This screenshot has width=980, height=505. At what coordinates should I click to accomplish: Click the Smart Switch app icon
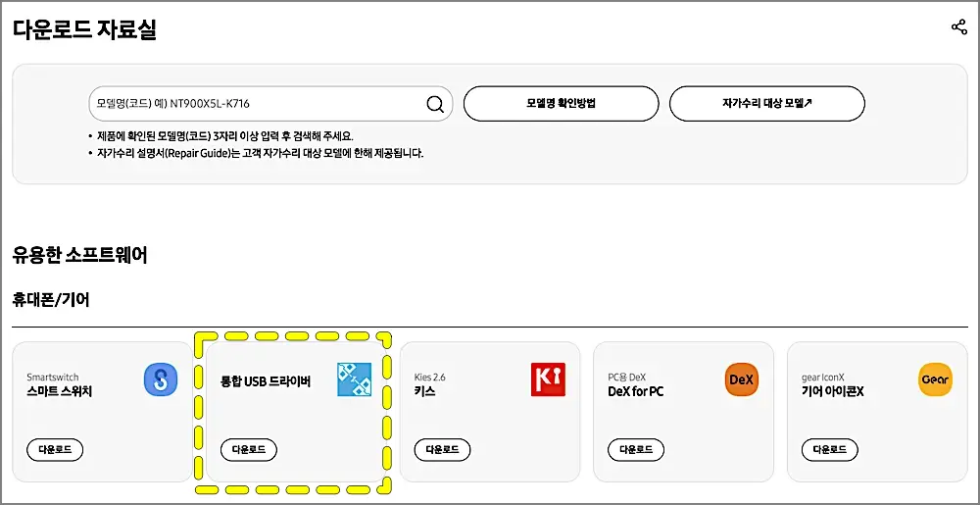tap(161, 379)
